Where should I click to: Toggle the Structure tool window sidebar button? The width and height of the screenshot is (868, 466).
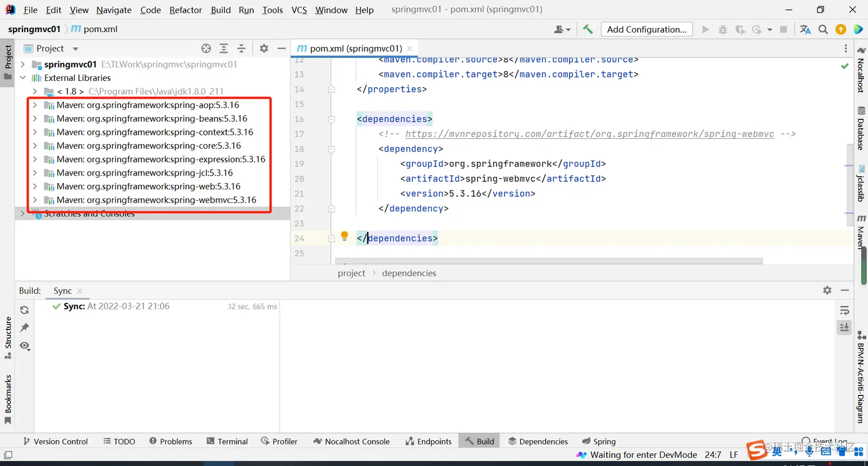7,337
